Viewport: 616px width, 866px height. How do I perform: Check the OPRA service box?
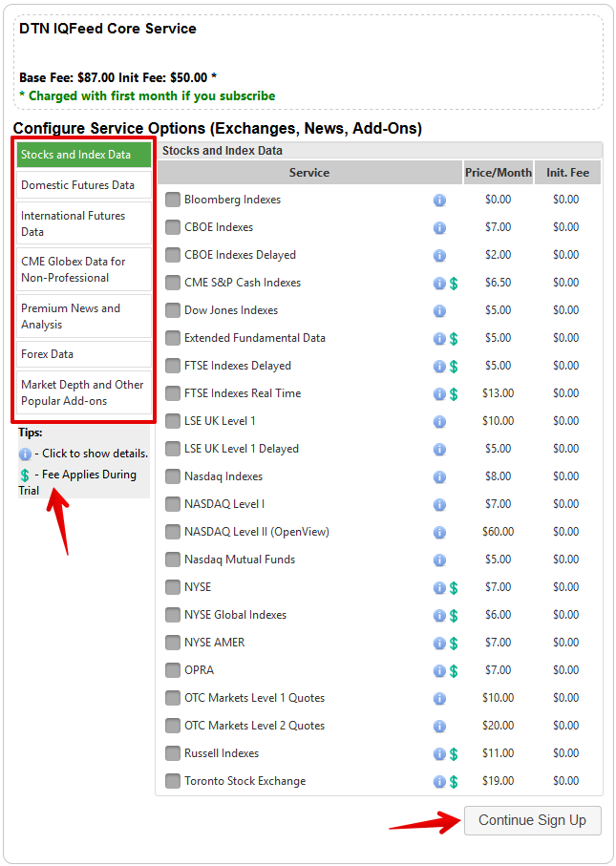coord(173,670)
